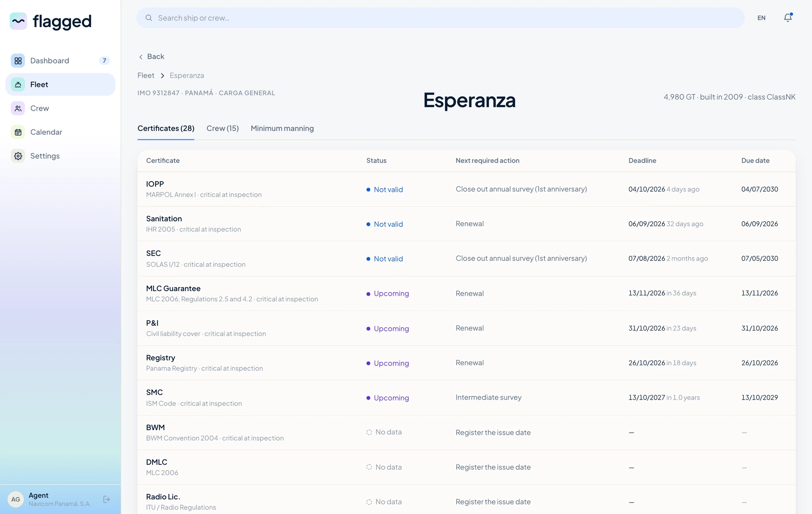Switch to the Certificates (28) tab
This screenshot has height=514, width=812.
[x=166, y=128]
